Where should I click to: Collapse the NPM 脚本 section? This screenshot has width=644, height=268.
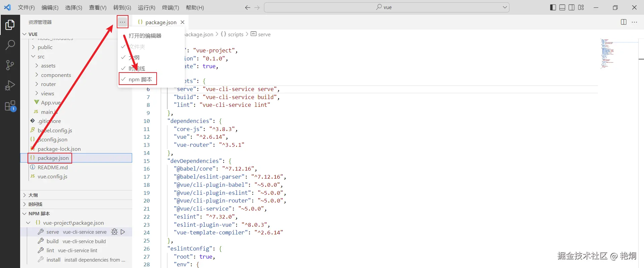(x=76, y=214)
